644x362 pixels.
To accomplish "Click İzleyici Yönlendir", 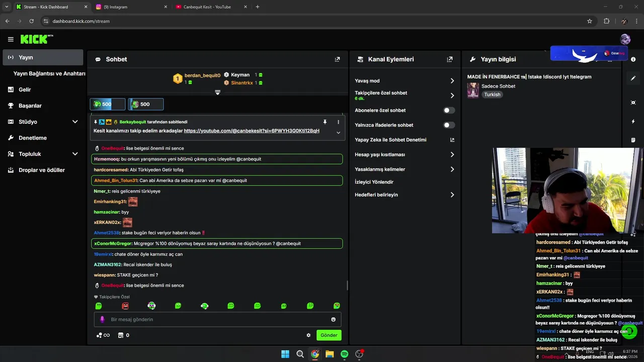I will (x=374, y=182).
